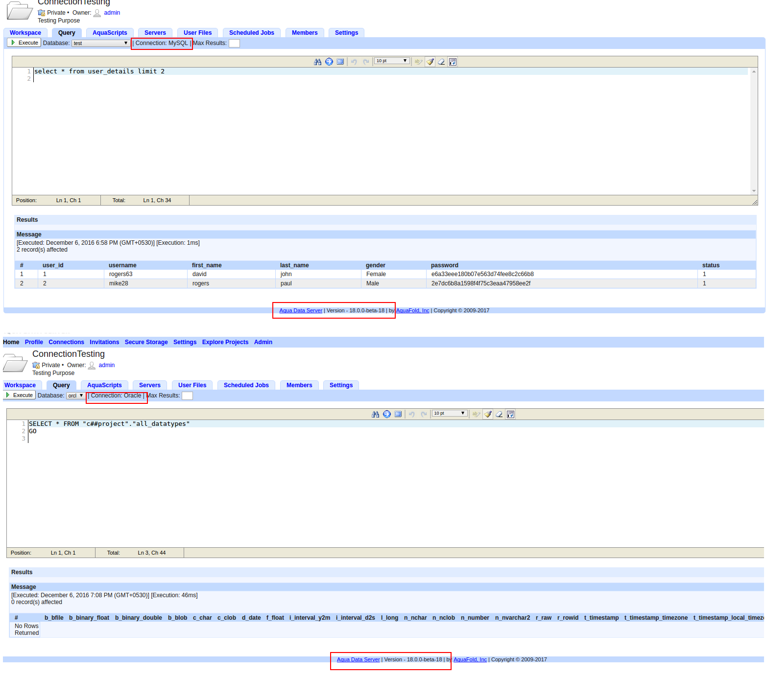766x700 pixels.
Task: Open the User Files tab in upper panel
Action: [x=198, y=33]
